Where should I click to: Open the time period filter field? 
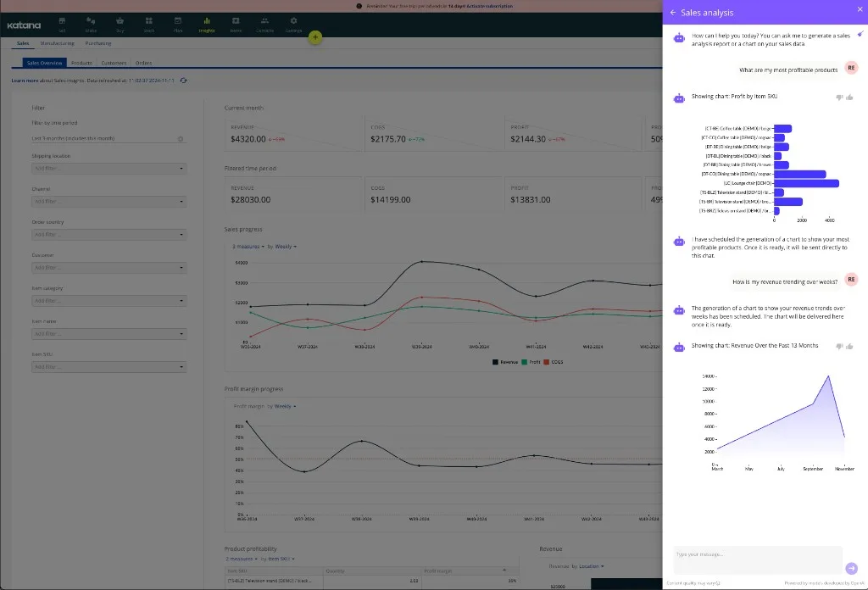(109, 138)
